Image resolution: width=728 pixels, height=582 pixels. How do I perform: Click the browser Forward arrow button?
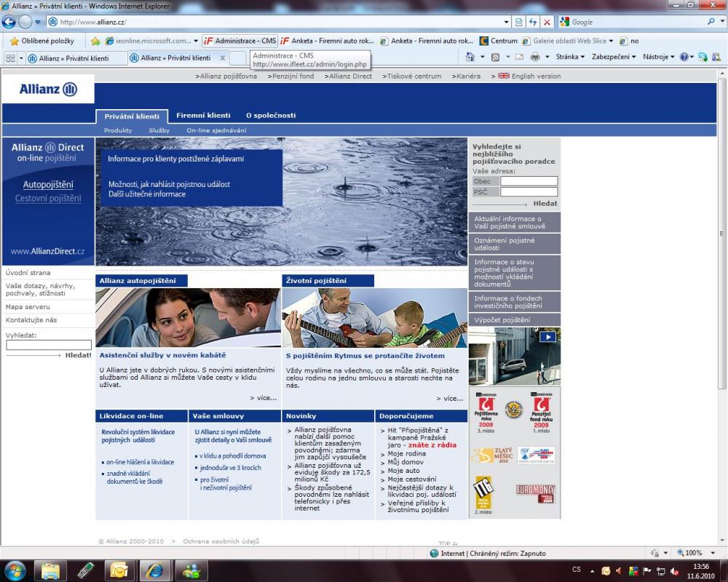(x=25, y=21)
